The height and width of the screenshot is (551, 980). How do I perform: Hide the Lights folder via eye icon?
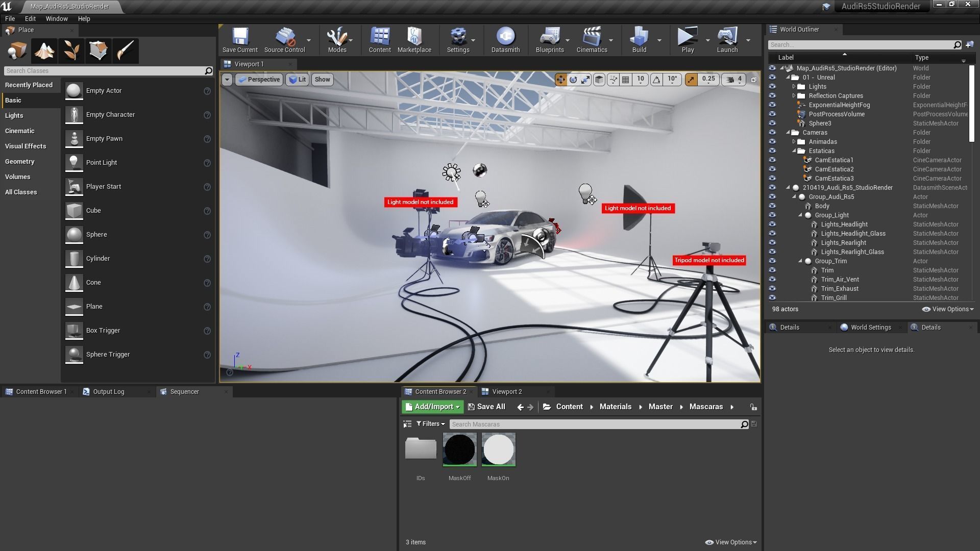click(772, 87)
